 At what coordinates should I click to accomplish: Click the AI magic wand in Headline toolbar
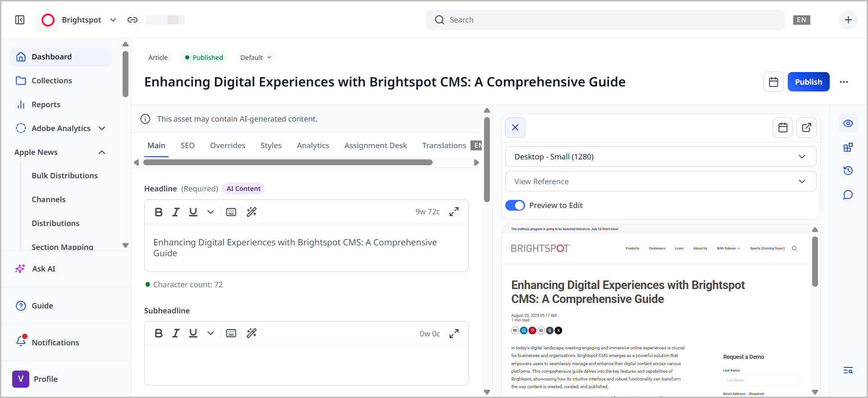pos(251,212)
